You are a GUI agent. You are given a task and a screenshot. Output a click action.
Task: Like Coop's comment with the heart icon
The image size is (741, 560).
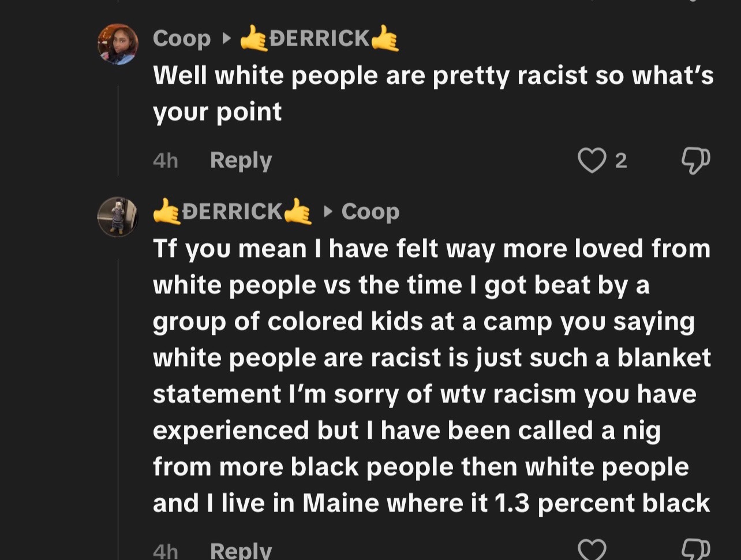592,160
